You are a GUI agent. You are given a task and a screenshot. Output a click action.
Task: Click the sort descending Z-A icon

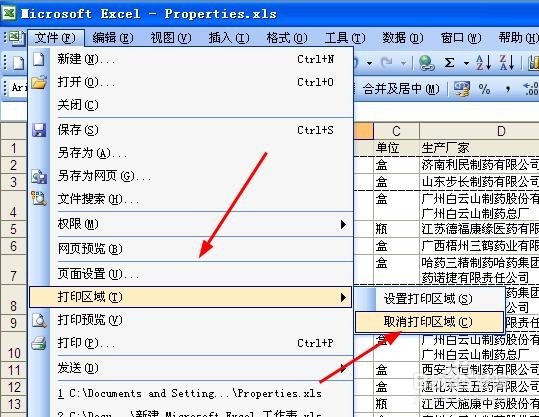tap(507, 63)
